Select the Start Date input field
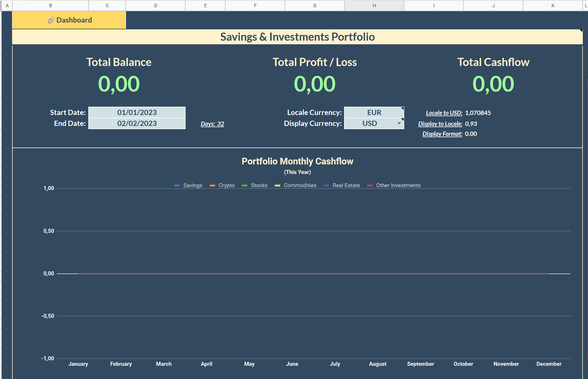The width and height of the screenshot is (588, 379). tap(137, 112)
